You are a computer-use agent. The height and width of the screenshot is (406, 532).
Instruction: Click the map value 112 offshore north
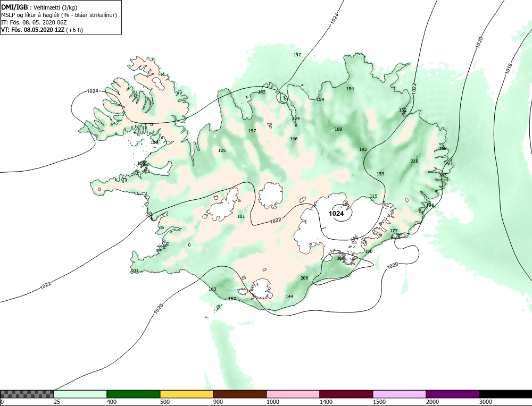pos(297,55)
